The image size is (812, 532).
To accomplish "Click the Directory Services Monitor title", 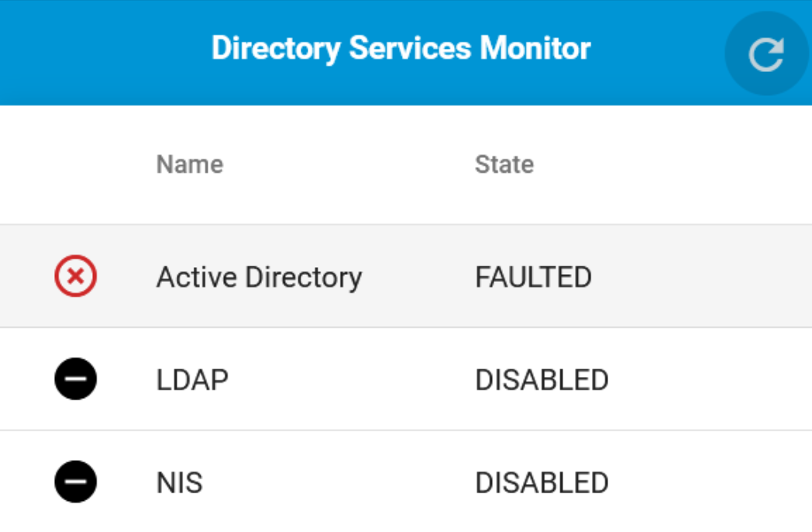I will [x=401, y=49].
